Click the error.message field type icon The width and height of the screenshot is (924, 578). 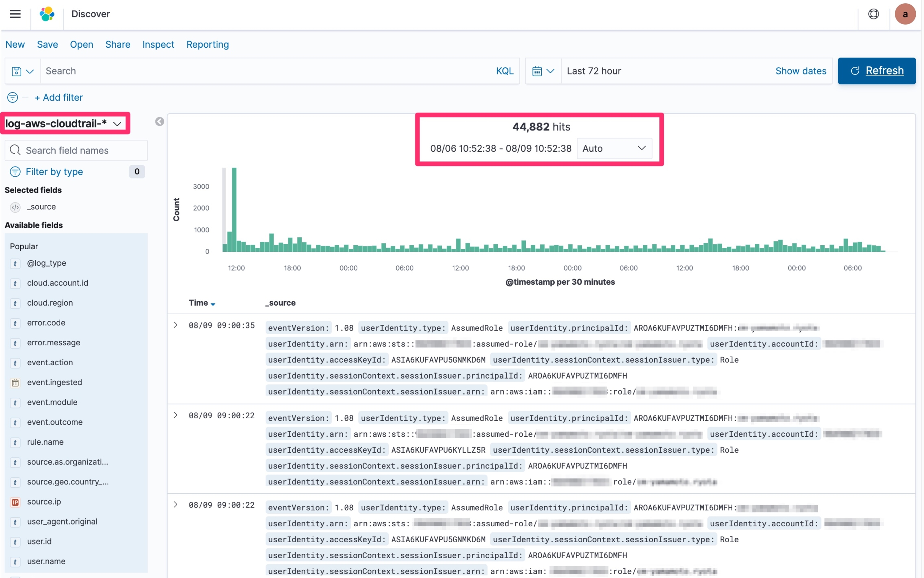pyautogui.click(x=15, y=343)
